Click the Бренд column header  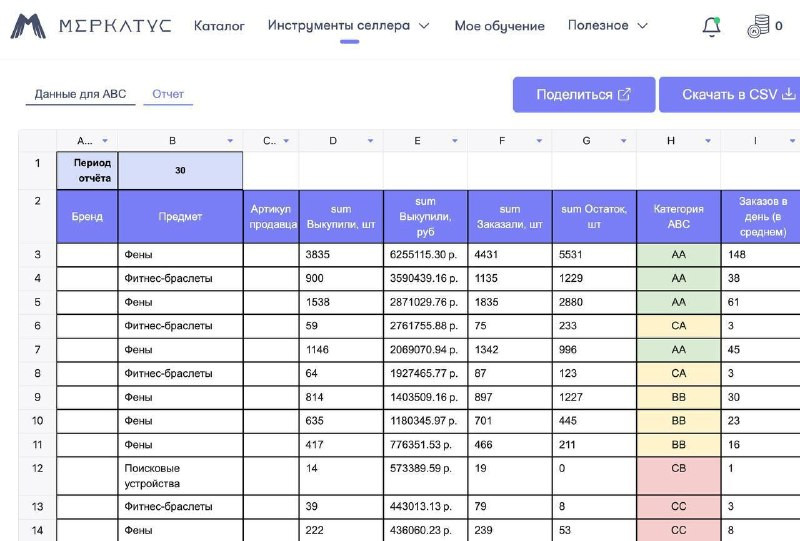(87, 217)
